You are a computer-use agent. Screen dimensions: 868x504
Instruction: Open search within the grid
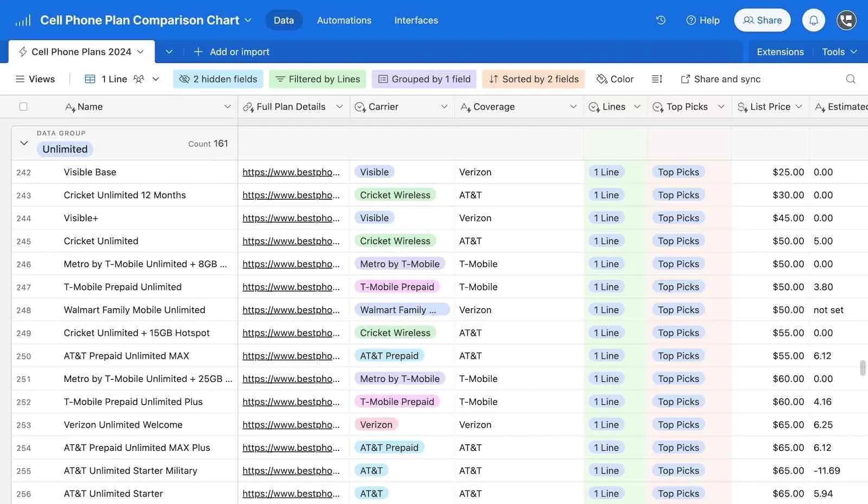(850, 79)
